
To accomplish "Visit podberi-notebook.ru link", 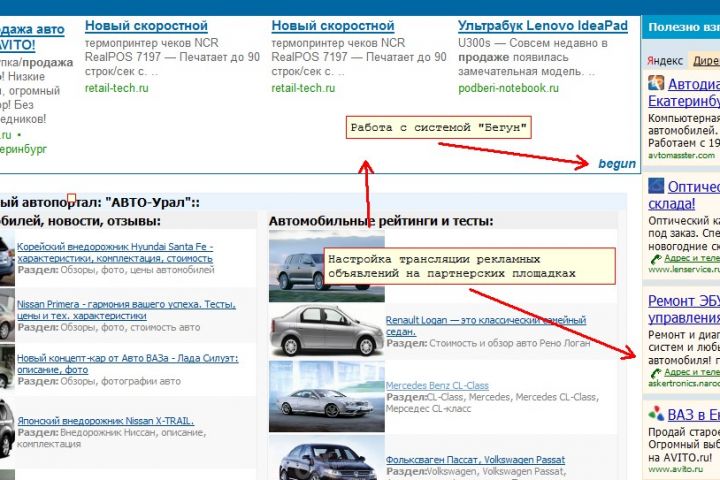I will click(508, 88).
